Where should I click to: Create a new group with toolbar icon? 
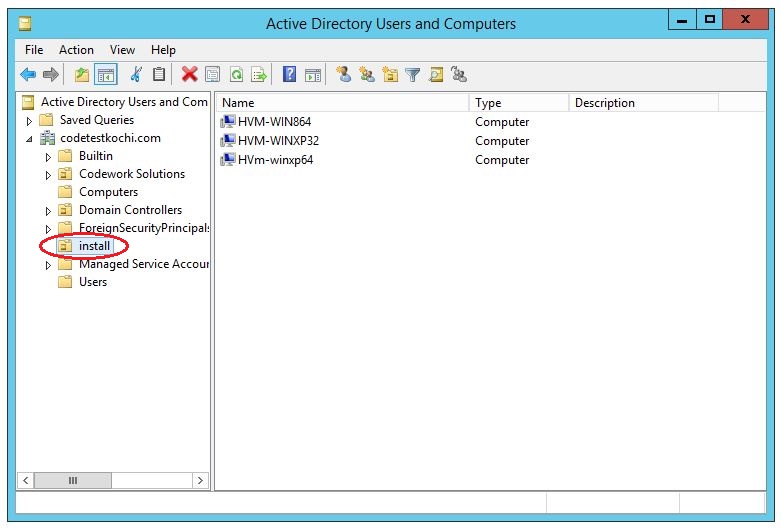click(x=367, y=75)
